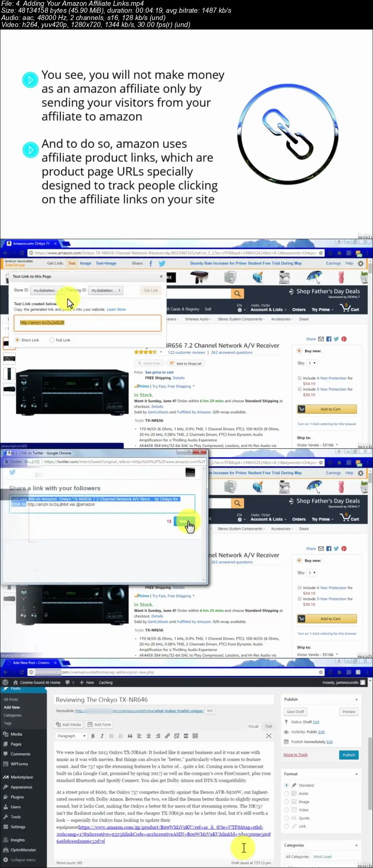Viewport: 373px width, 868px height.
Task: Expand Try Prime menu in Text Link frame
Action: point(322,310)
